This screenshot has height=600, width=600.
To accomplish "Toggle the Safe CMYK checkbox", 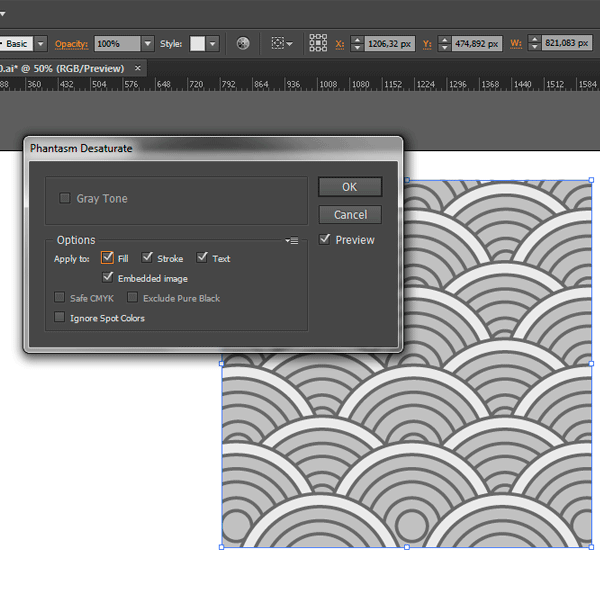I will click(59, 297).
